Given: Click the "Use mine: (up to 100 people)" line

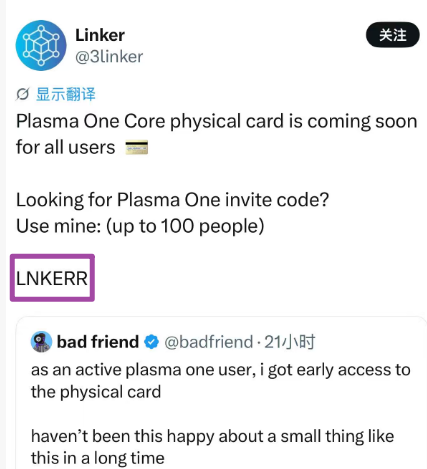Looking at the screenshot, I should [140, 226].
